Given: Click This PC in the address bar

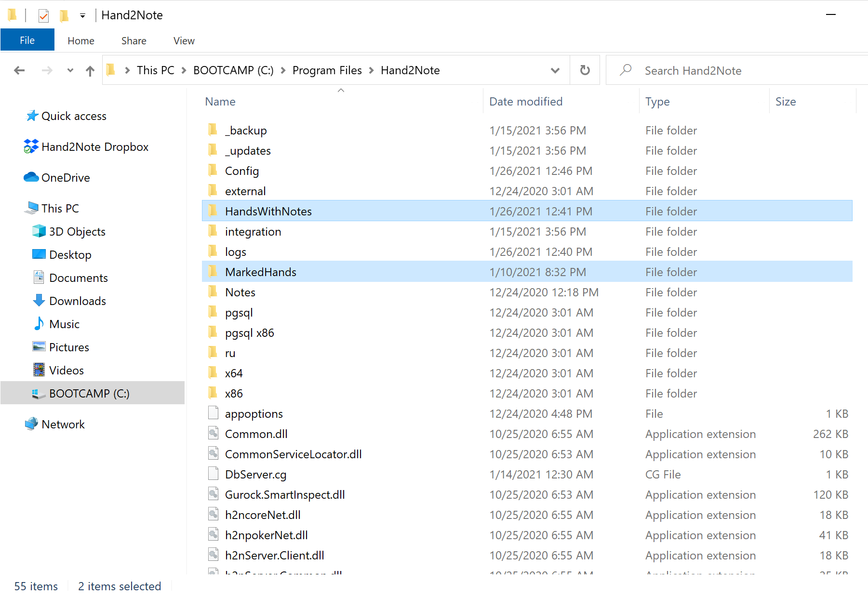Looking at the screenshot, I should tap(156, 70).
